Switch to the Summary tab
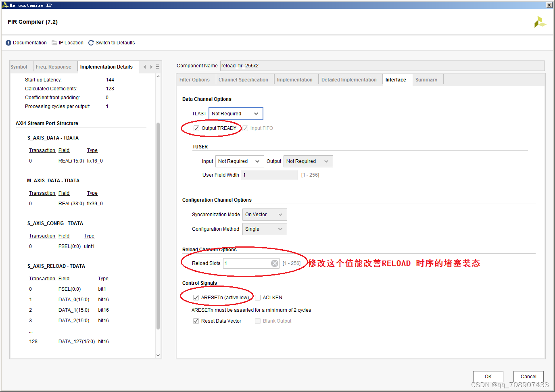The height and width of the screenshot is (392, 555). coord(426,80)
